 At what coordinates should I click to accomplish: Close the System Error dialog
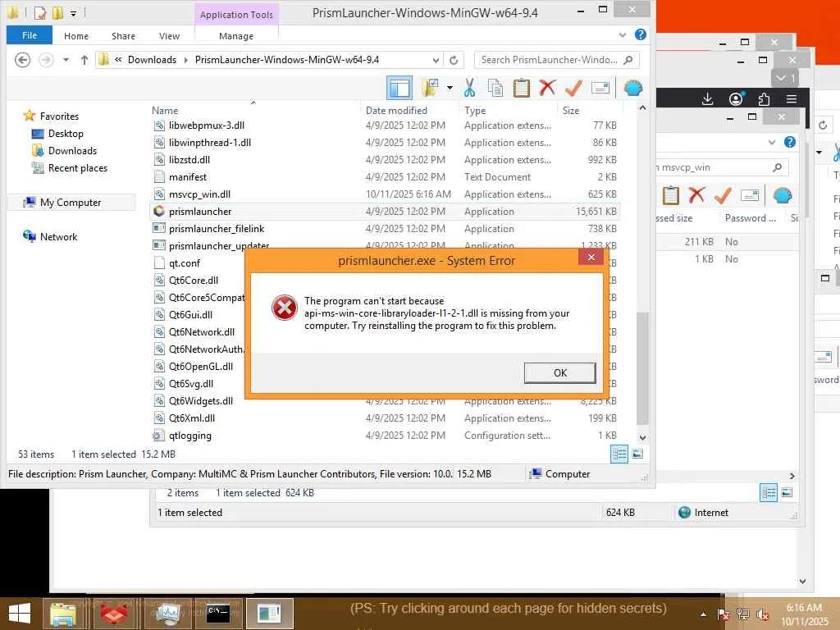tap(591, 257)
